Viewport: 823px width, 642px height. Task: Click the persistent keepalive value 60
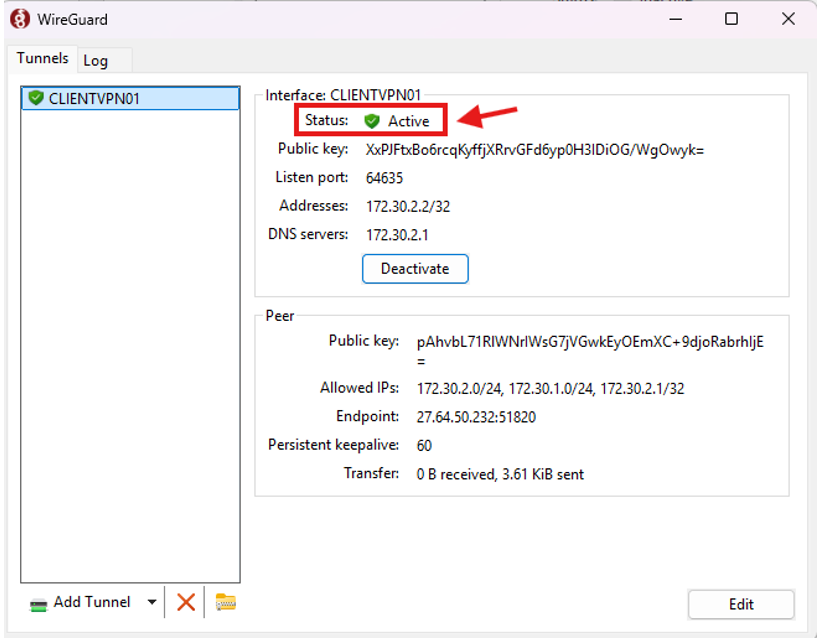[424, 446]
